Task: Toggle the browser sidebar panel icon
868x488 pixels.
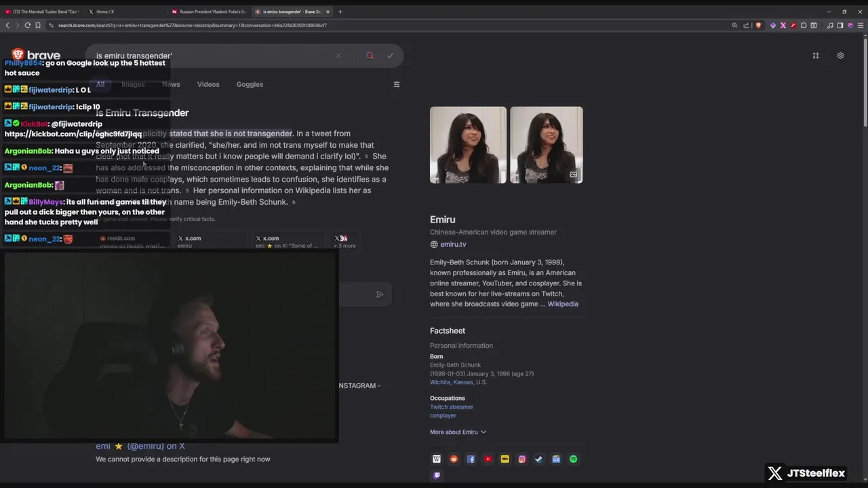Action: tap(840, 25)
